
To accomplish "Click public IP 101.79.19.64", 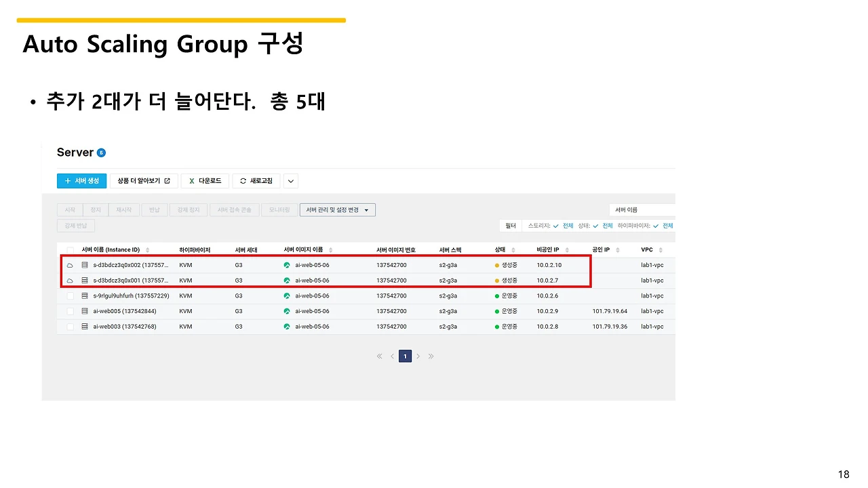I will (610, 311).
